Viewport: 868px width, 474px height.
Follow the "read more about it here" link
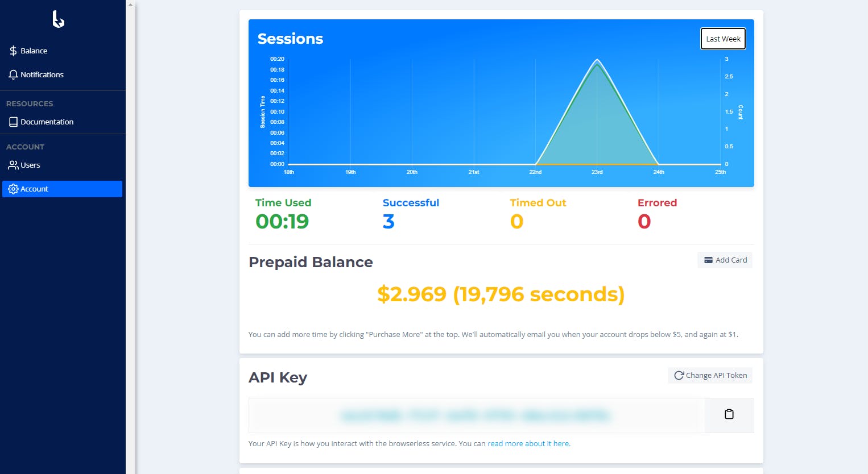pyautogui.click(x=528, y=444)
